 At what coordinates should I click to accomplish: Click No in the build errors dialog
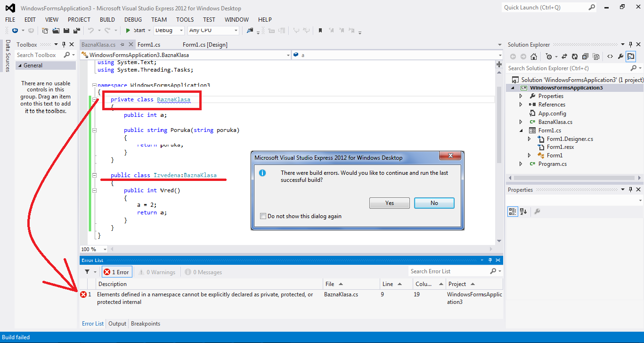(x=434, y=203)
